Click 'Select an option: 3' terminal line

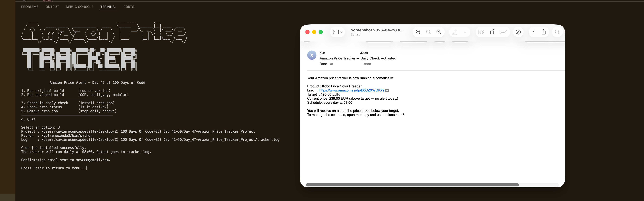click(41, 127)
